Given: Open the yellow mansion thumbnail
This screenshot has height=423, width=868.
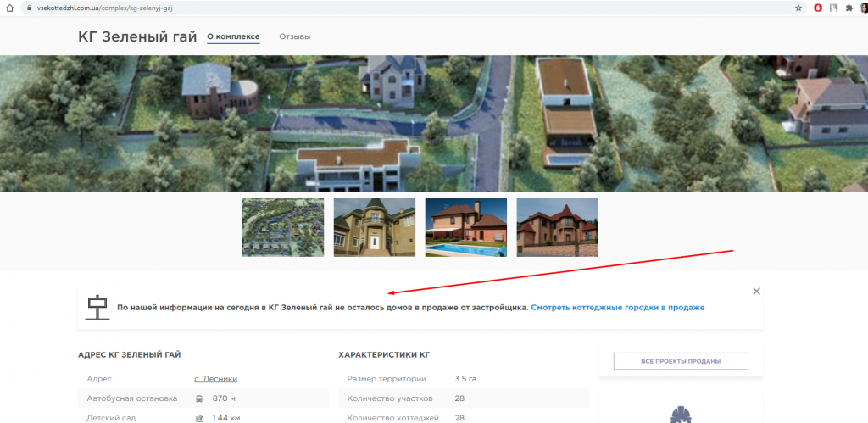Looking at the screenshot, I should click(375, 227).
